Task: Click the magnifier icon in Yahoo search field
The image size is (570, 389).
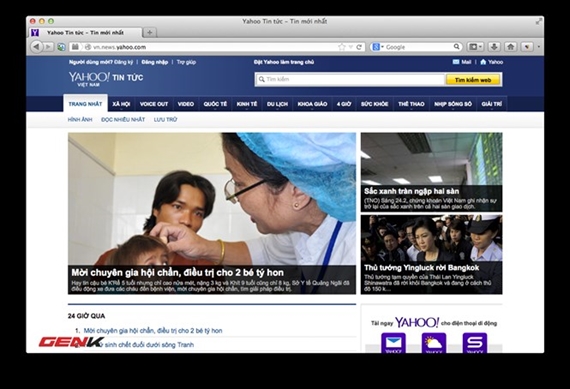Action: click(x=261, y=79)
